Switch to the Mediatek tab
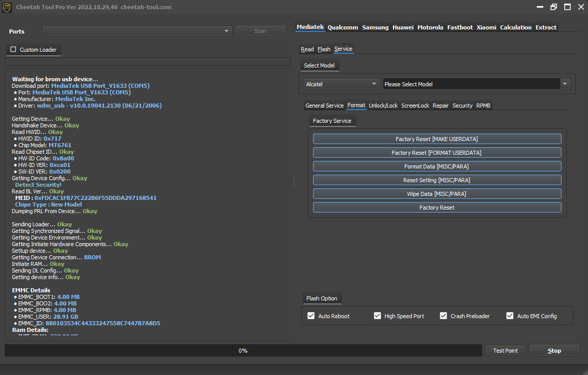 pyautogui.click(x=310, y=27)
